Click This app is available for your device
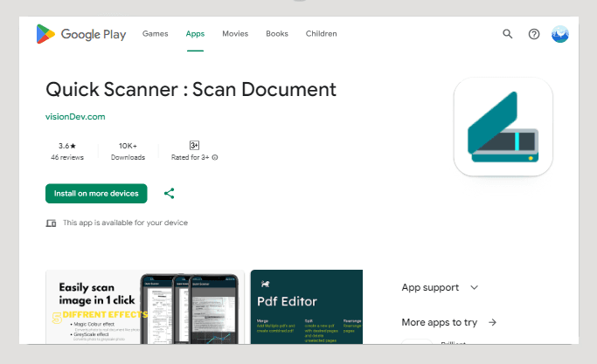This screenshot has height=364, width=597. tap(125, 223)
